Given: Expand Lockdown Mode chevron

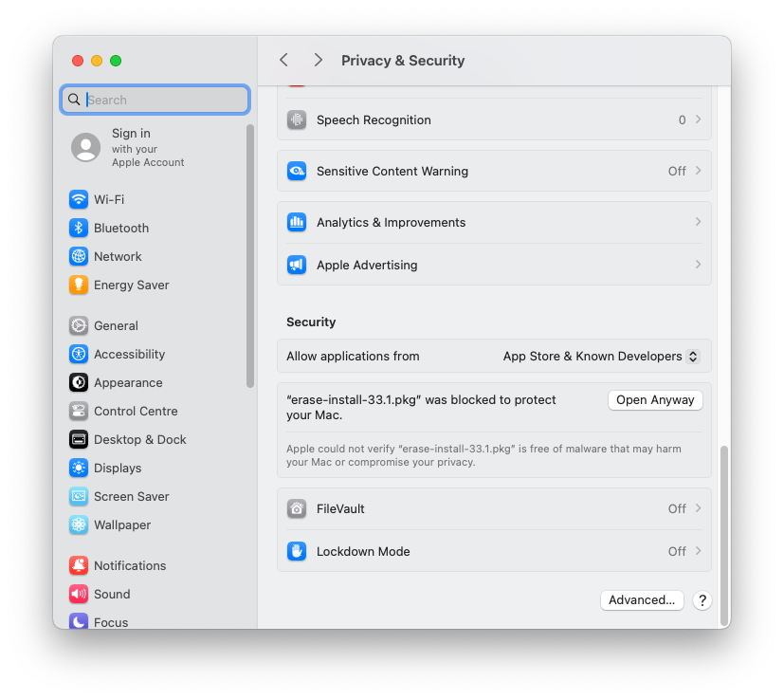Looking at the screenshot, I should (698, 551).
